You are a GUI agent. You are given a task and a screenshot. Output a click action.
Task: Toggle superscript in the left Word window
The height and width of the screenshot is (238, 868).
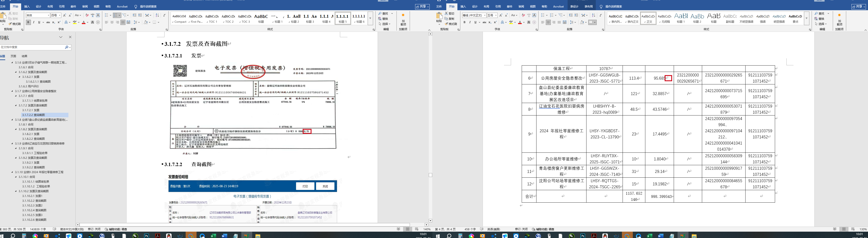[x=59, y=22]
